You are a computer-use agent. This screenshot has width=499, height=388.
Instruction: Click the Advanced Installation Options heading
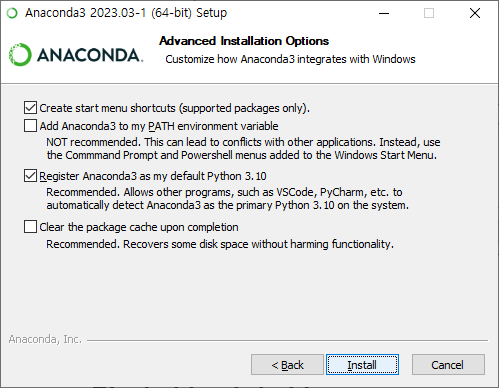tap(244, 41)
